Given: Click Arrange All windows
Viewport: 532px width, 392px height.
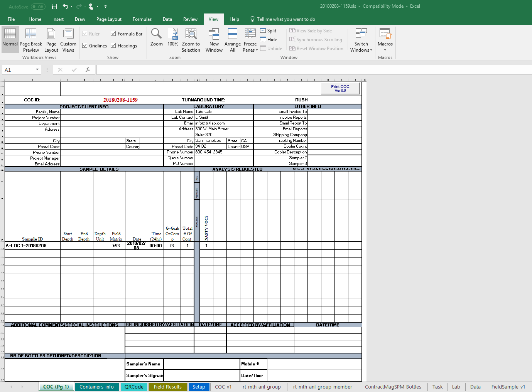Looking at the screenshot, I should (233, 40).
